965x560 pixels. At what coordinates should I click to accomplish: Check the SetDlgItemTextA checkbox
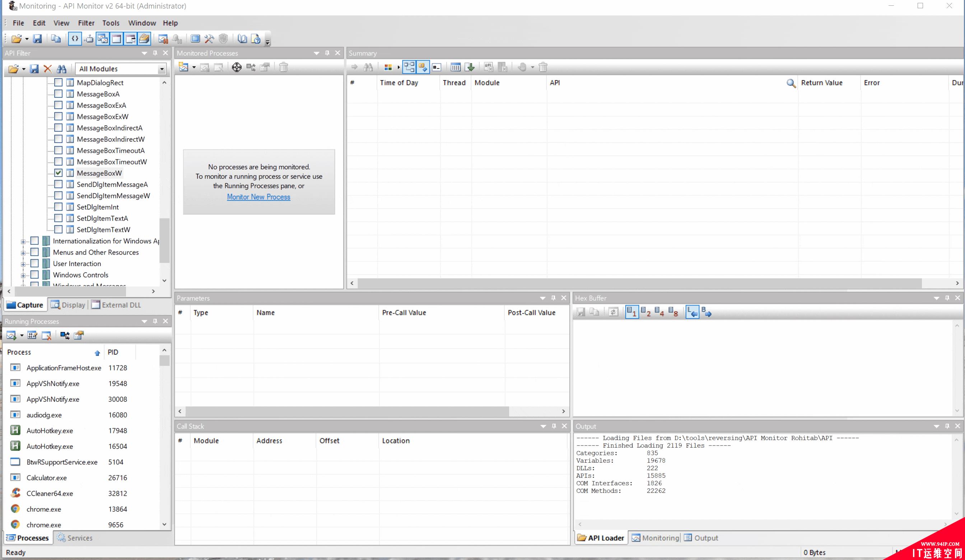coord(58,218)
